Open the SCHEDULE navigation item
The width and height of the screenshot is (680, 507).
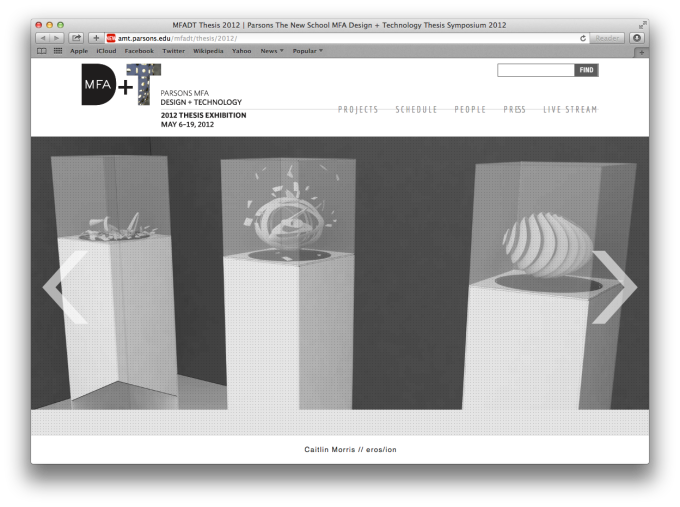(416, 109)
